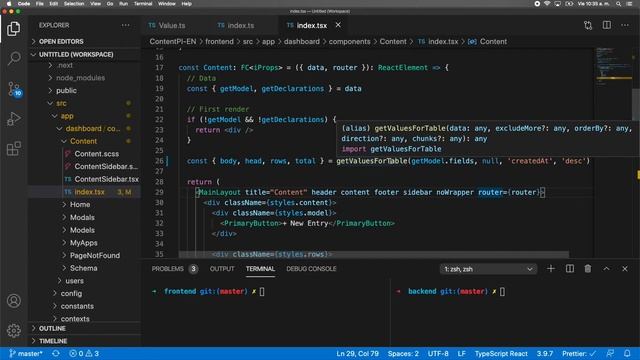Click the master branch in status bar

point(26,353)
